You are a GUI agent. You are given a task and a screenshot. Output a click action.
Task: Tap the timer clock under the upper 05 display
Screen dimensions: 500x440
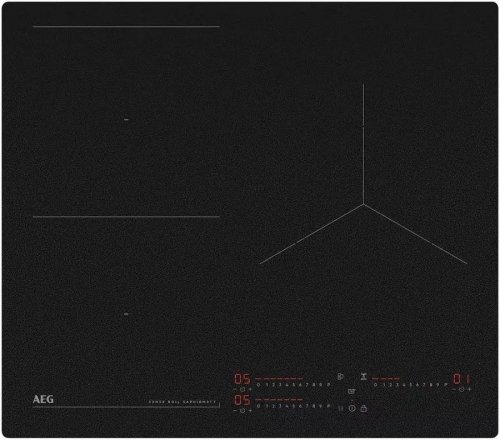click(242, 389)
